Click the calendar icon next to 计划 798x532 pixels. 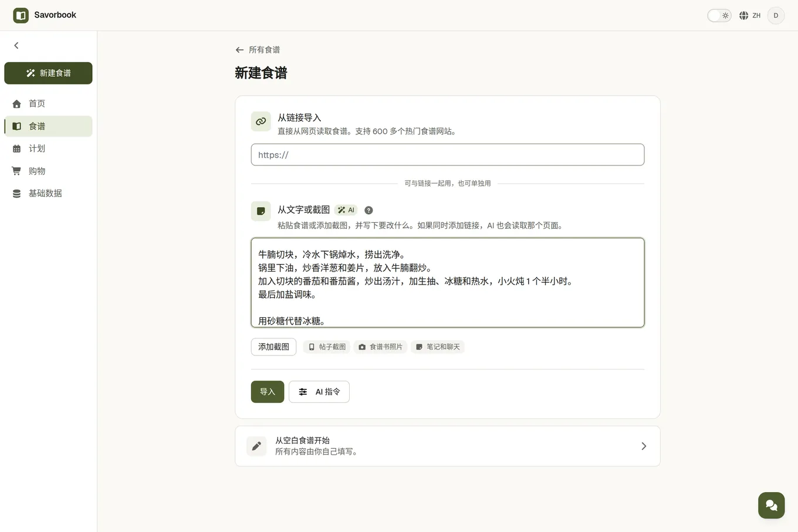pyautogui.click(x=16, y=149)
